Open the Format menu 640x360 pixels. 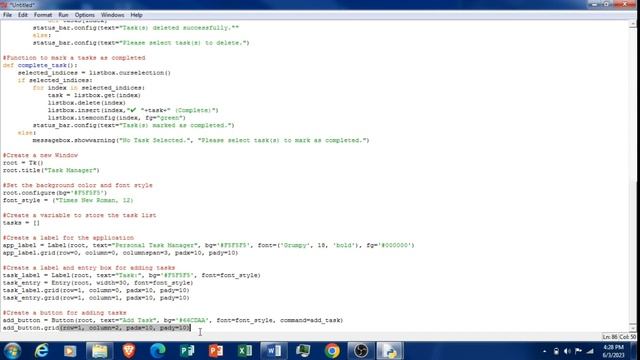tap(43, 15)
